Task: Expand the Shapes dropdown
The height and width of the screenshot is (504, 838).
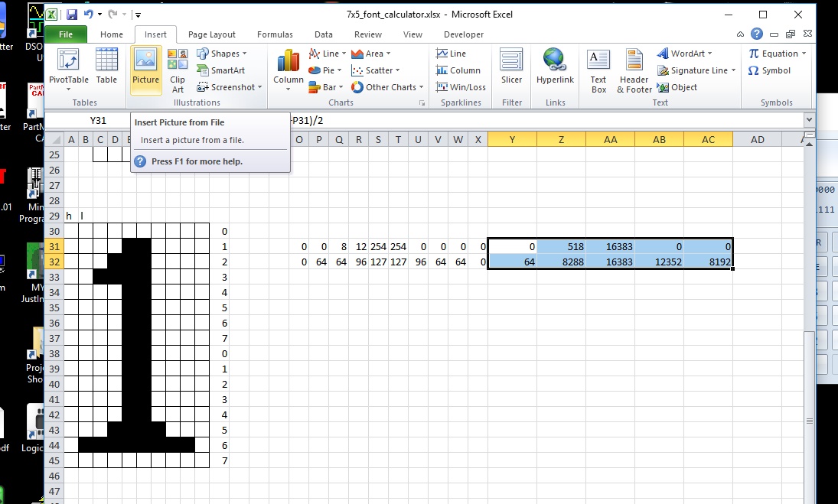Action: tap(222, 54)
